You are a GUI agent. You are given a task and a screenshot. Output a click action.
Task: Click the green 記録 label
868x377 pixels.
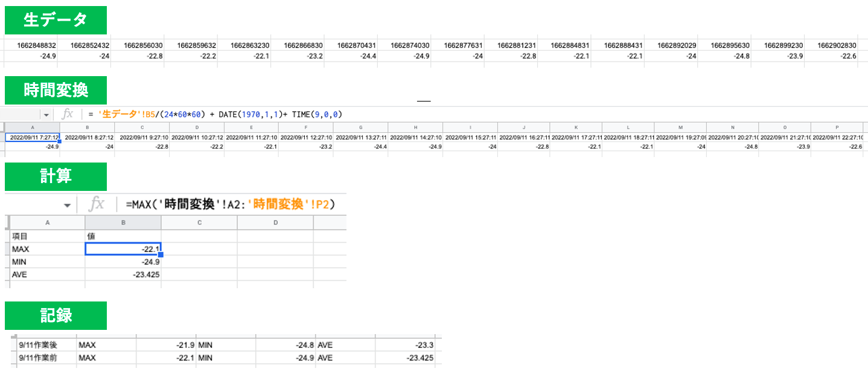coord(56,315)
